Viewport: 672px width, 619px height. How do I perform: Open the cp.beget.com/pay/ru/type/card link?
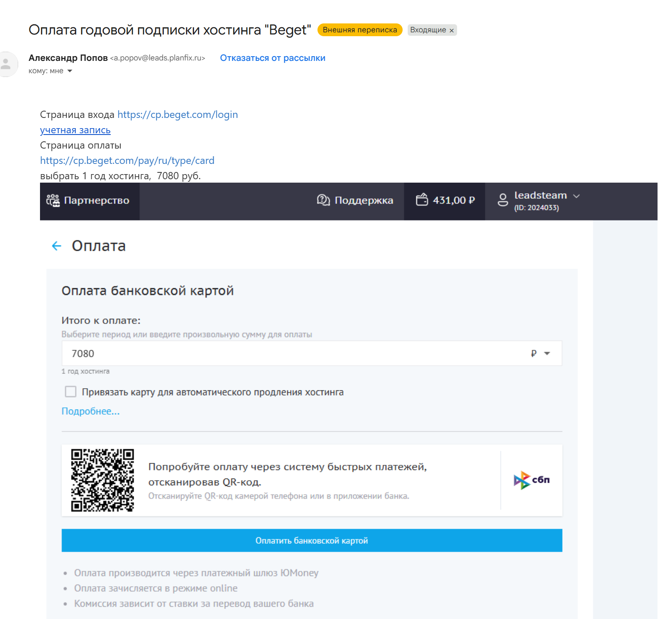tap(127, 160)
